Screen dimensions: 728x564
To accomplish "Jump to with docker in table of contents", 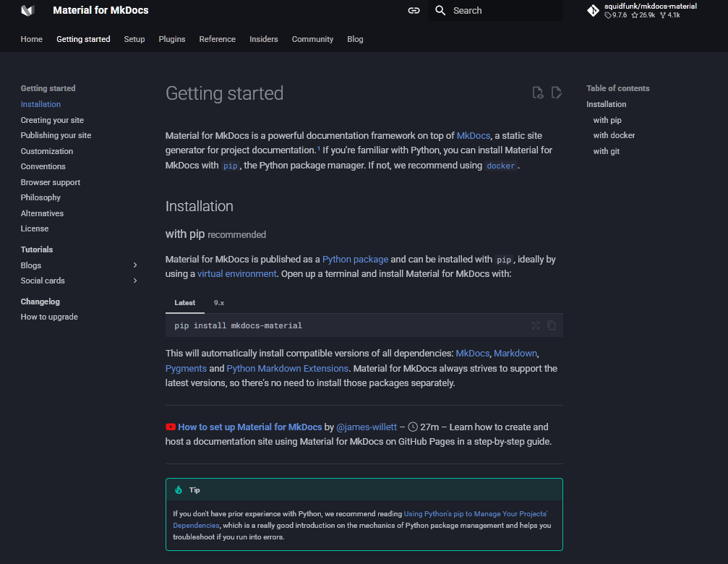I will 614,135.
